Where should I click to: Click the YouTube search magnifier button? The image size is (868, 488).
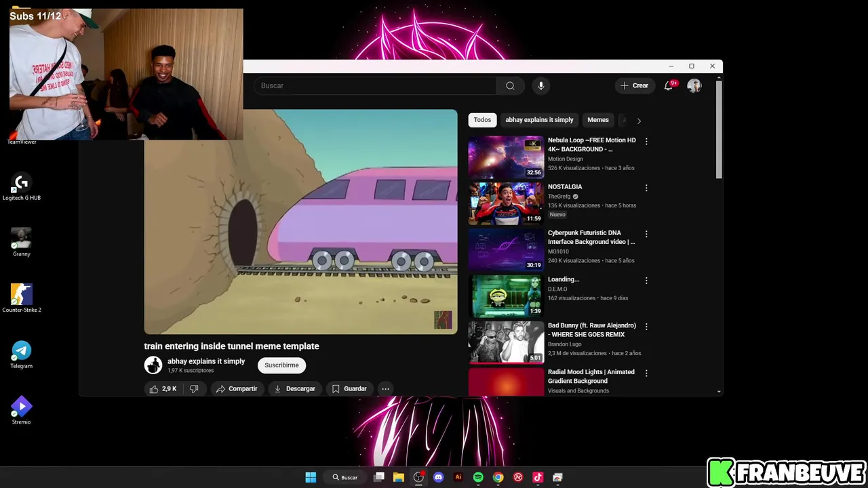pos(510,85)
